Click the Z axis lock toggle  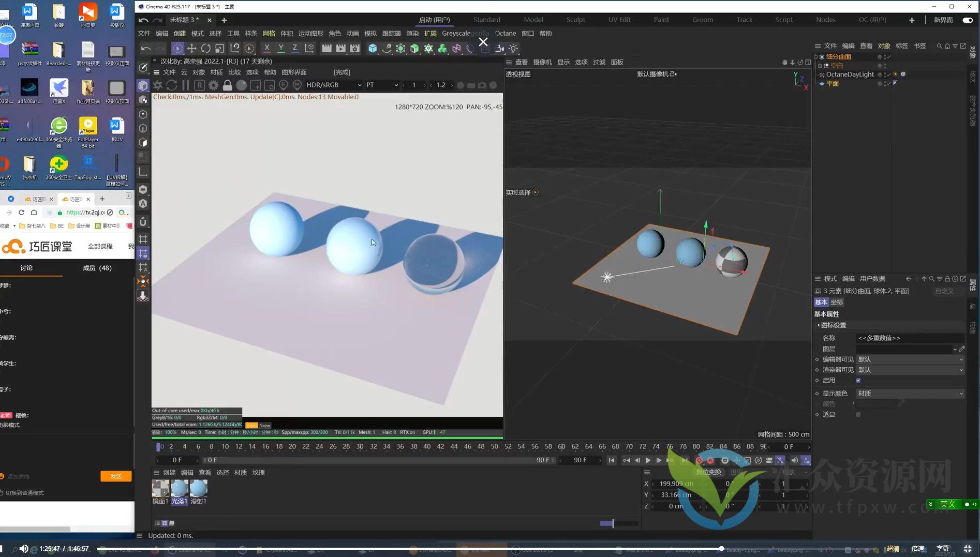coord(294,48)
